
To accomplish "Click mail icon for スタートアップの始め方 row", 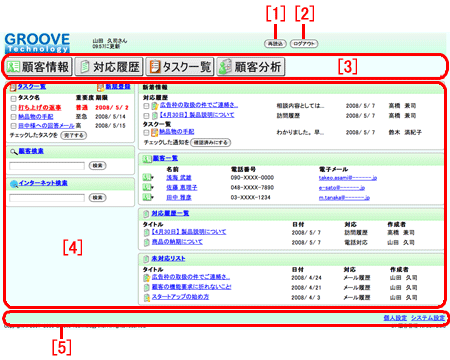I will click(147, 297).
